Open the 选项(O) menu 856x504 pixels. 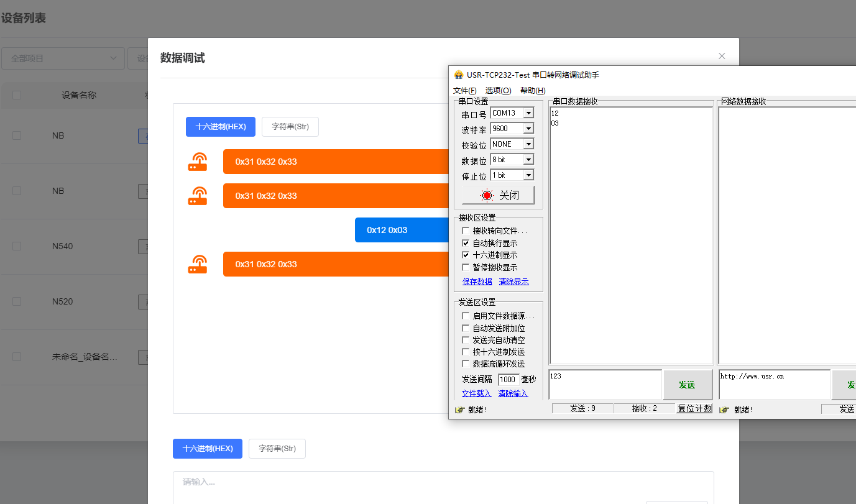click(x=498, y=91)
